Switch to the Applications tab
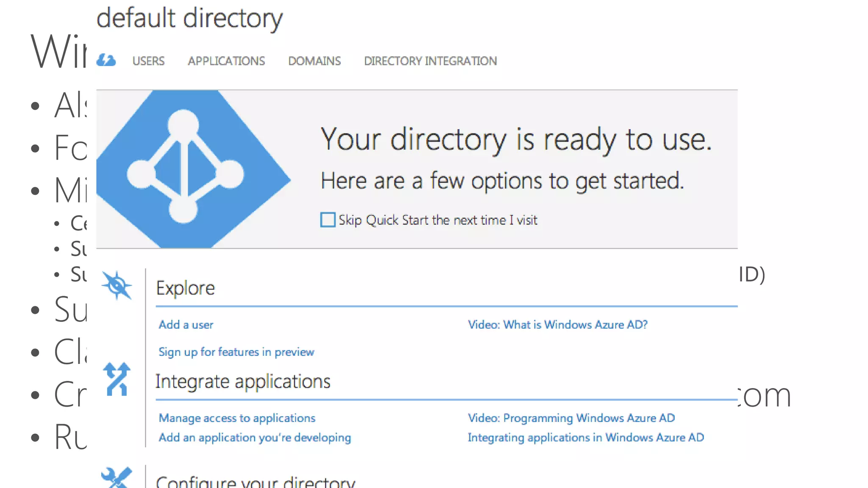 pos(226,61)
